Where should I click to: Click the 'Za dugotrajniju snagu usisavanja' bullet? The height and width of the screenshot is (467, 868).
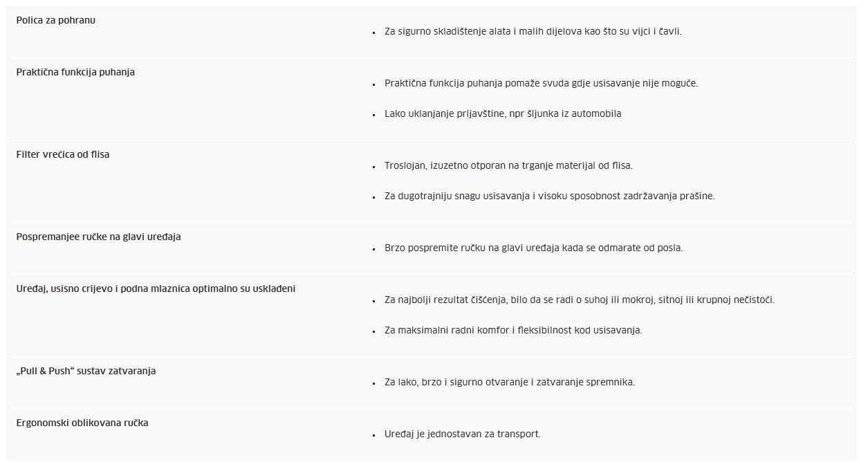[549, 196]
